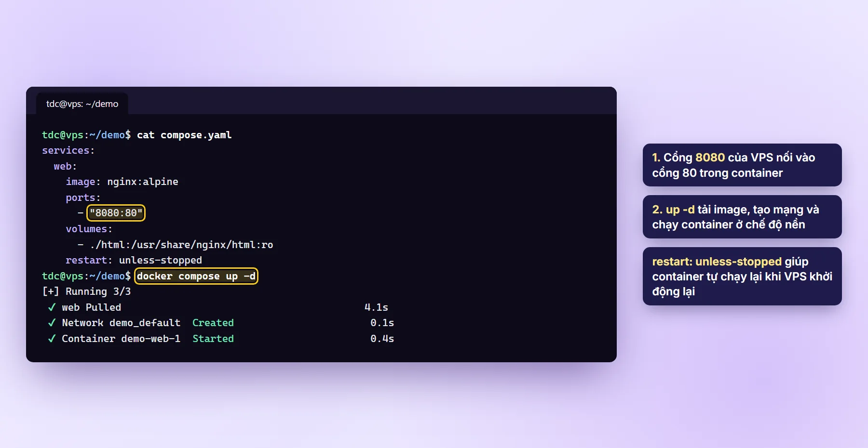Click the note card about port 8080
This screenshot has height=448, width=868.
pos(742,165)
